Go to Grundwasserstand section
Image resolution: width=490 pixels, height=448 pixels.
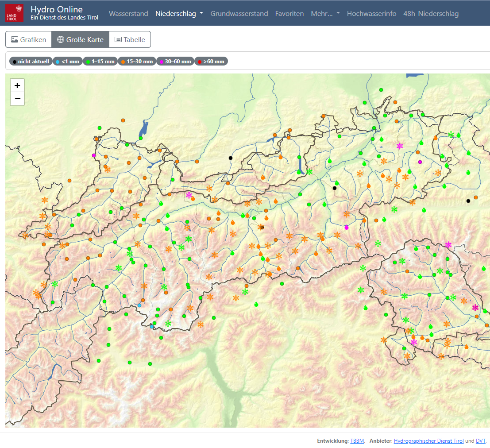(239, 14)
